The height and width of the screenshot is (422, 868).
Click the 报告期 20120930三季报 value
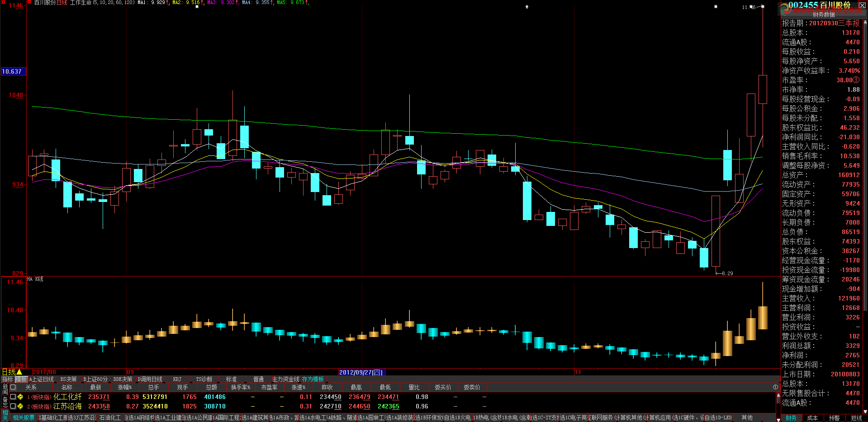834,23
